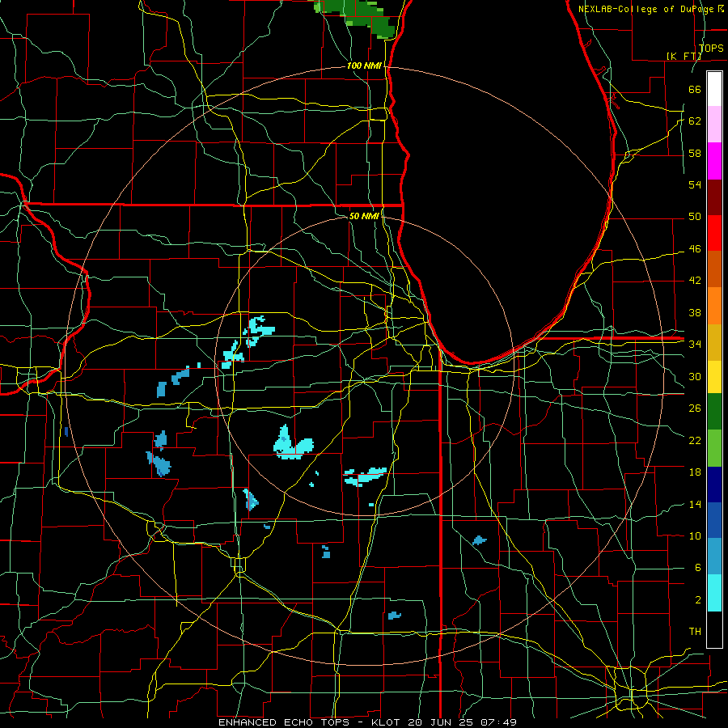Click the KLOT radar site identifier

point(387,722)
